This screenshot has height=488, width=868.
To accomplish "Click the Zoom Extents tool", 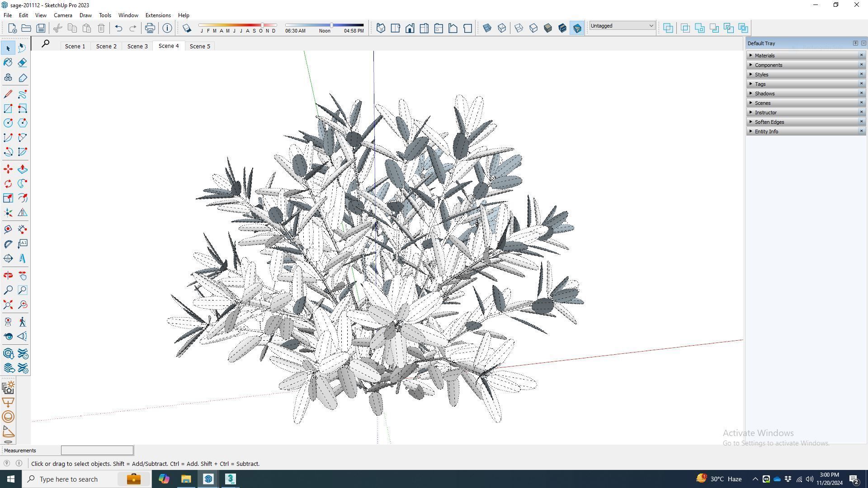I will point(8,305).
